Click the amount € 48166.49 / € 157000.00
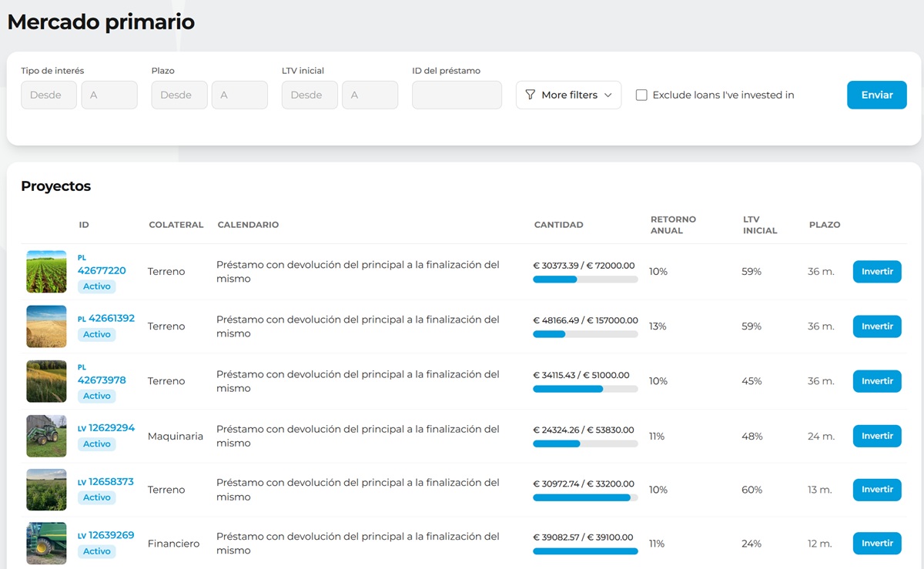Viewport: 924px width, 569px height. (x=585, y=320)
